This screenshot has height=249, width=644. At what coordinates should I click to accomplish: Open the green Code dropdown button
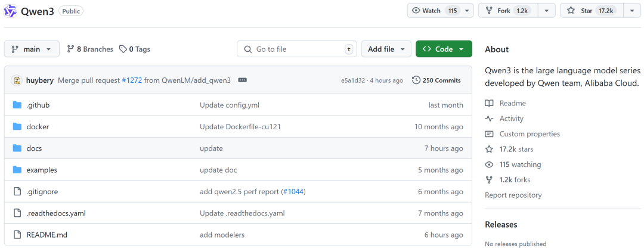click(444, 49)
